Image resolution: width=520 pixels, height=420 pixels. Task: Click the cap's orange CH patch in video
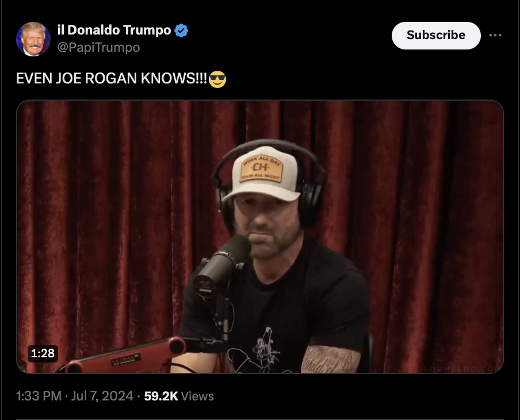[262, 169]
